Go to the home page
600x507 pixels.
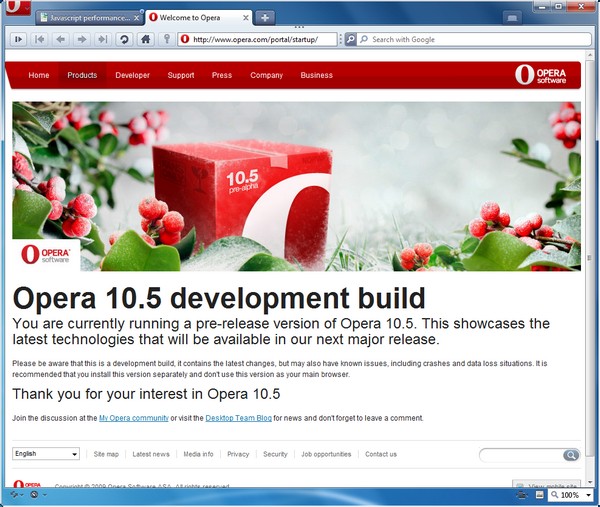click(145, 39)
